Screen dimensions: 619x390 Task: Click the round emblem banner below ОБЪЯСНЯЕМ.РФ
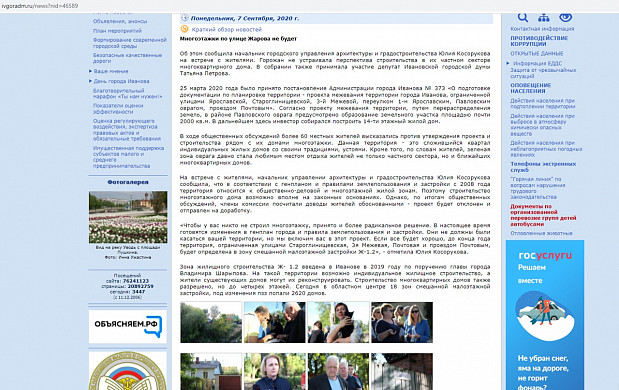pos(128,371)
